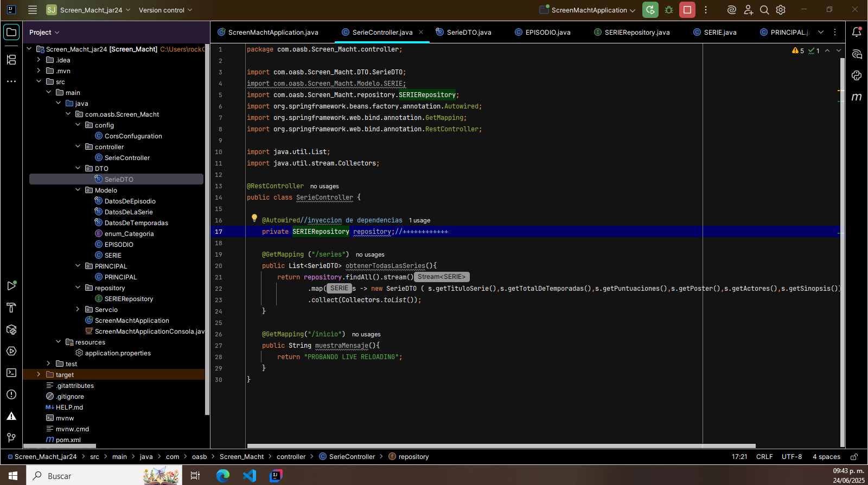Image resolution: width=868 pixels, height=485 pixels.
Task: Expand the target folder
Action: coord(39,374)
